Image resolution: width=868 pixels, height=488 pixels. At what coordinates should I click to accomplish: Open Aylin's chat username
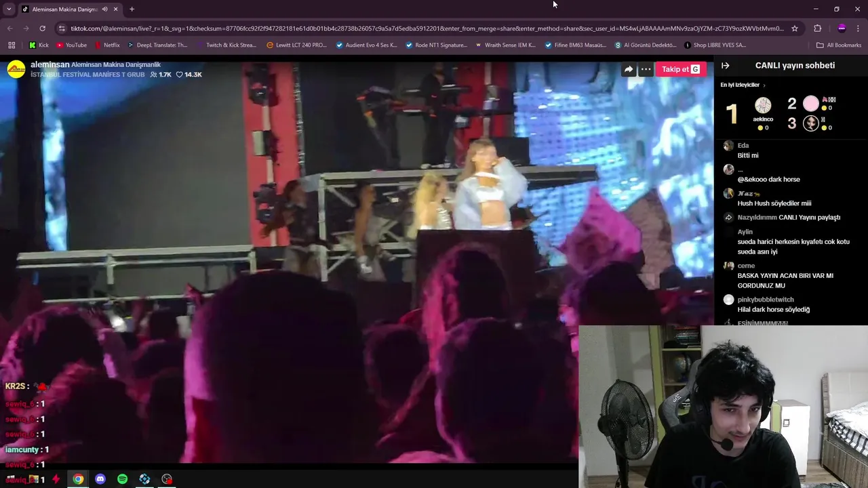click(x=745, y=232)
